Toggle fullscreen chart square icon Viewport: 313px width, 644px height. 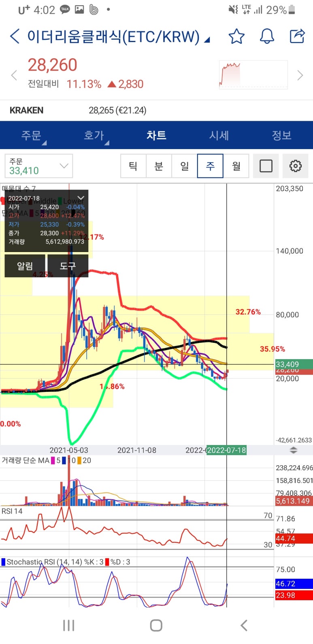tap(266, 166)
